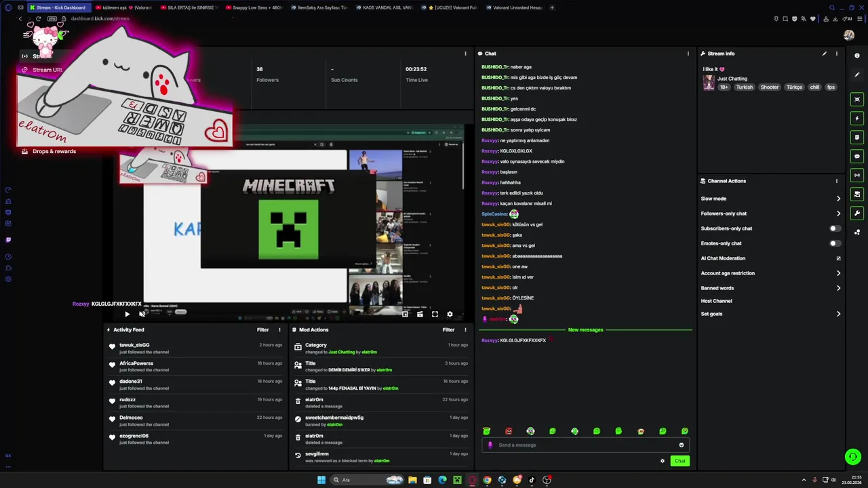The height and width of the screenshot is (488, 868).
Task: Open Activity Feed three-dot menu
Action: [279, 330]
